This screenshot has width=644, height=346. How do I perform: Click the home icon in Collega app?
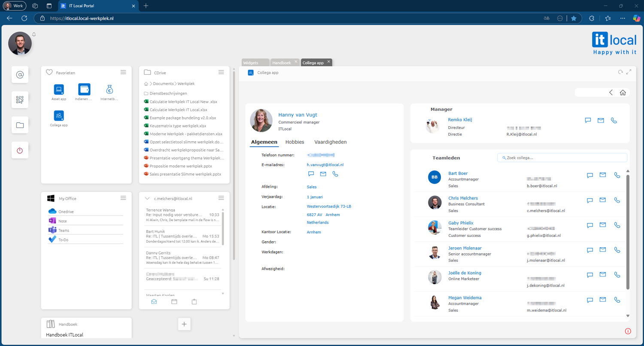point(623,92)
